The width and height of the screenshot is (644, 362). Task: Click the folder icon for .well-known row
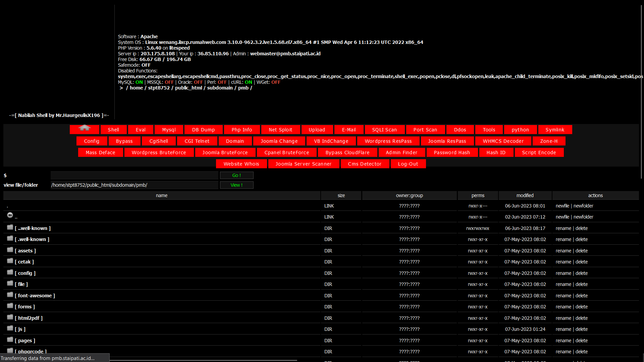pos(10,238)
